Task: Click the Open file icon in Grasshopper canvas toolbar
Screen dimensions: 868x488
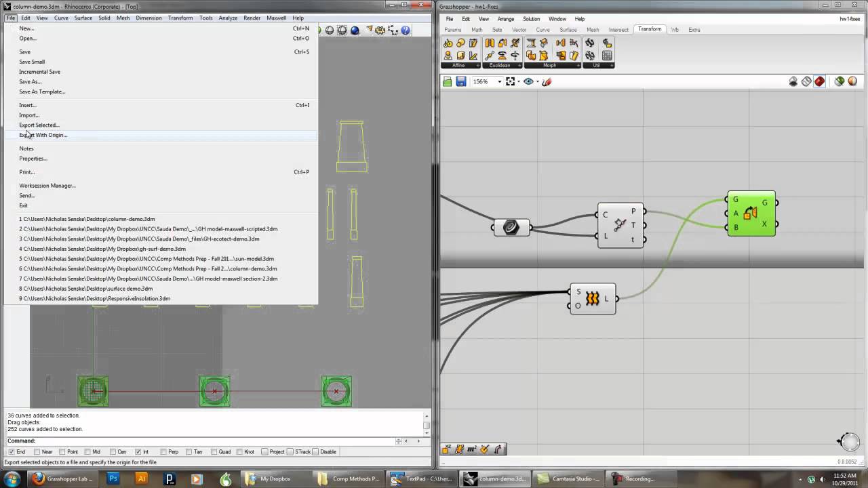Action: point(448,81)
